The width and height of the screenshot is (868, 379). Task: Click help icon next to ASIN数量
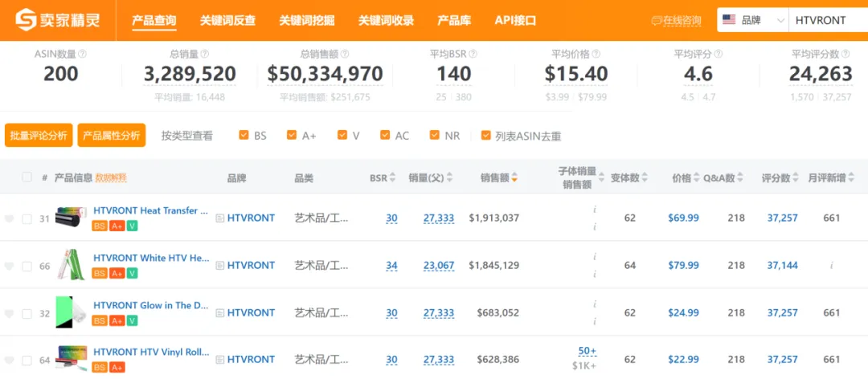click(83, 55)
